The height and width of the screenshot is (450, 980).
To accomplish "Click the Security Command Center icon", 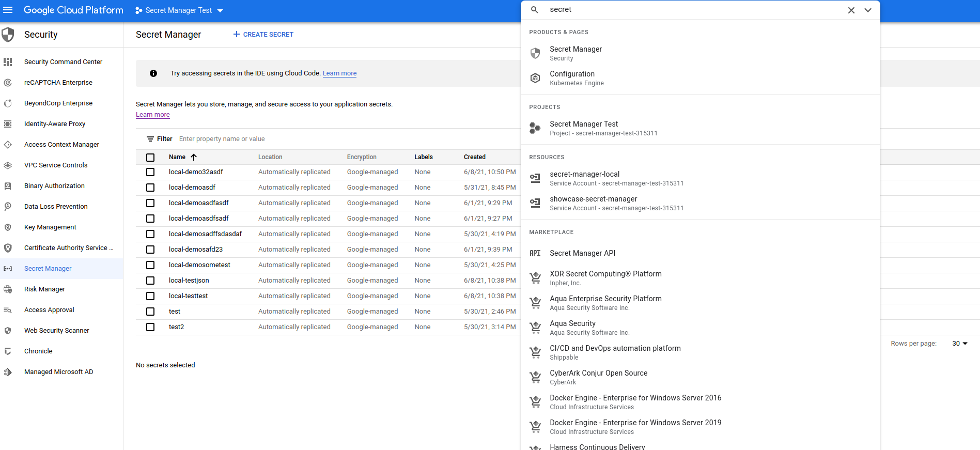I will 8,62.
